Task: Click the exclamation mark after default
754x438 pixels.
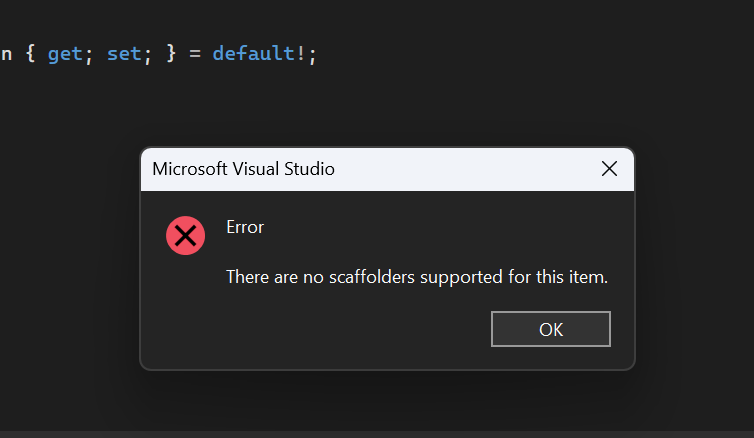Action: (x=301, y=53)
